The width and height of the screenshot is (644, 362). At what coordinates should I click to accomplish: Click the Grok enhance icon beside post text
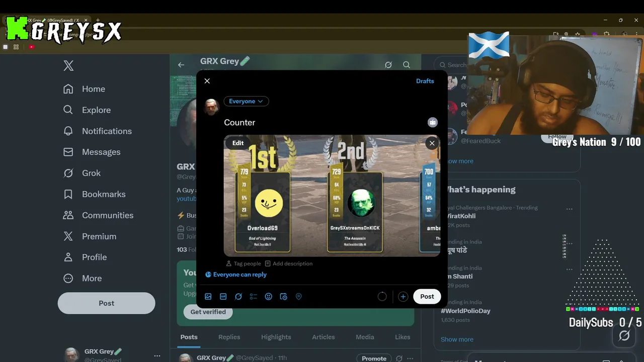point(433,122)
